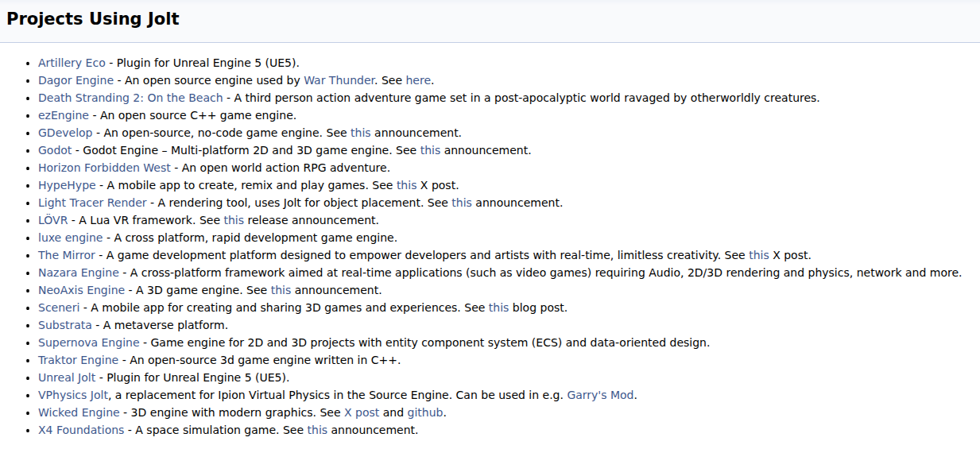The width and height of the screenshot is (980, 449).
Task: Click the NeoAxis Engine link
Action: pyautogui.click(x=81, y=290)
